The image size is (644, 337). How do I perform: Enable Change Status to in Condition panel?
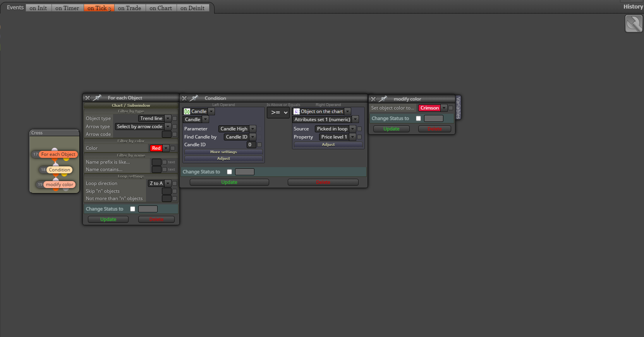[229, 172]
